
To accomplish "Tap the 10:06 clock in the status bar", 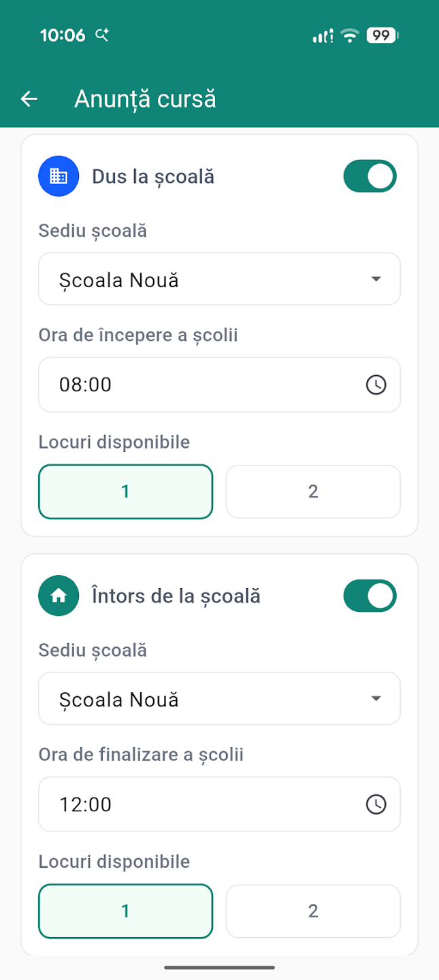I will pyautogui.click(x=63, y=36).
